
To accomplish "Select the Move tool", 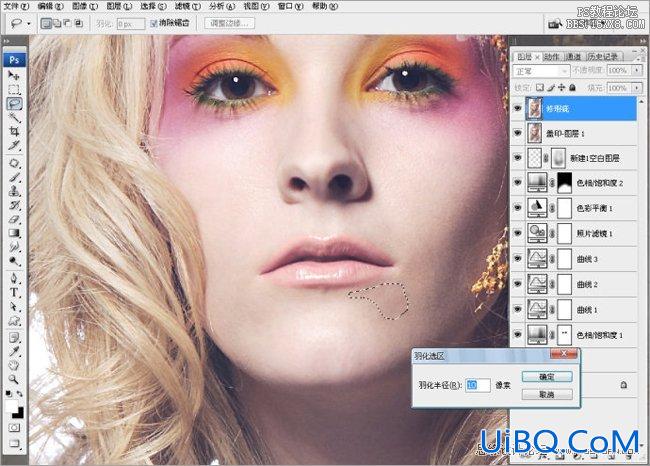I will (14, 75).
